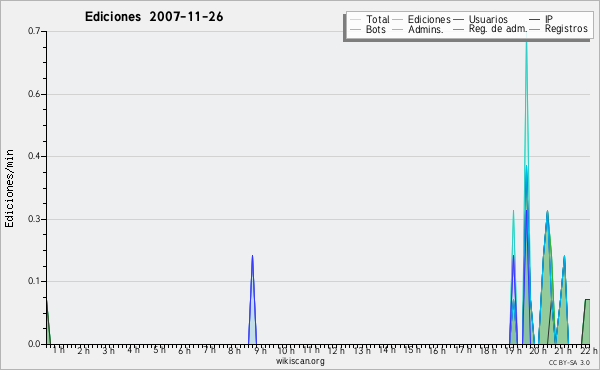The height and width of the screenshot is (370, 600).
Task: Click the Bots orange legend line
Action: click(x=355, y=29)
